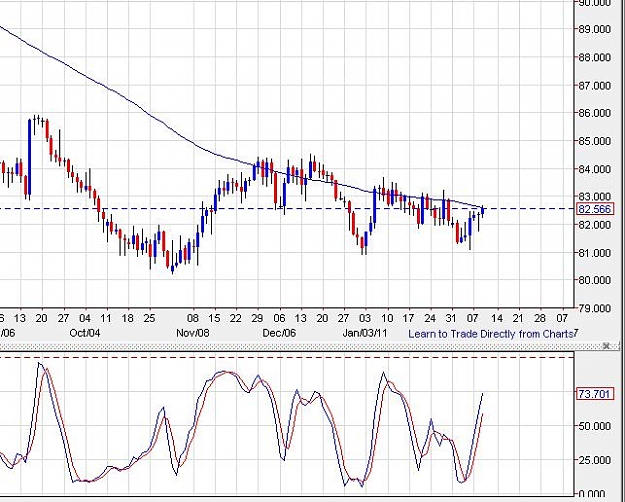
Task: Click the 84.000 price axis label
Action: coord(594,169)
